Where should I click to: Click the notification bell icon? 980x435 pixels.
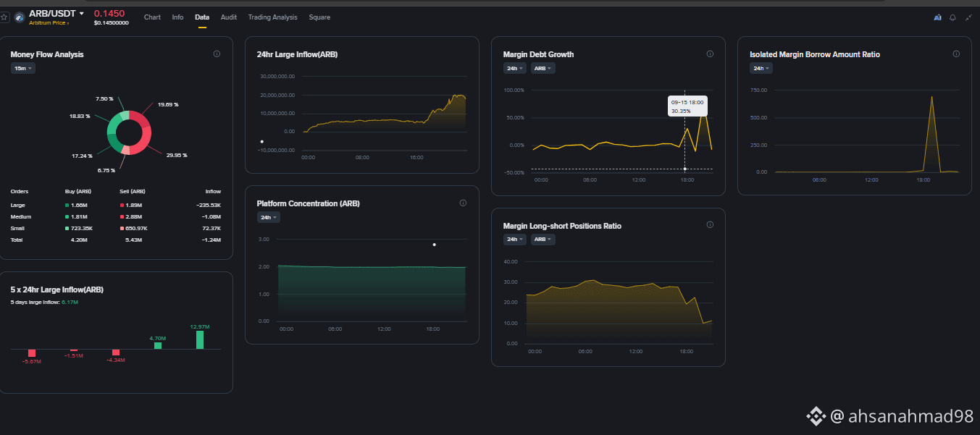pos(952,17)
